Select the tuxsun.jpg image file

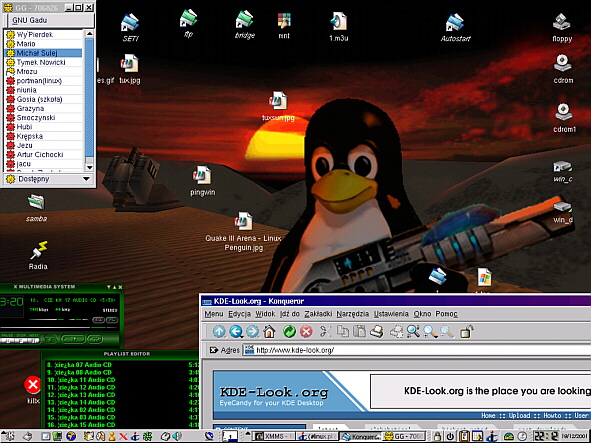278,106
